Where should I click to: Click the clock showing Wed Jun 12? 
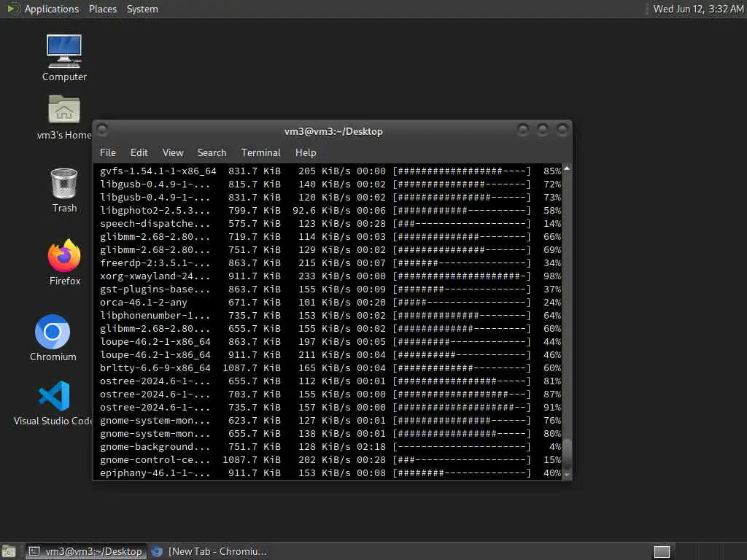point(698,9)
